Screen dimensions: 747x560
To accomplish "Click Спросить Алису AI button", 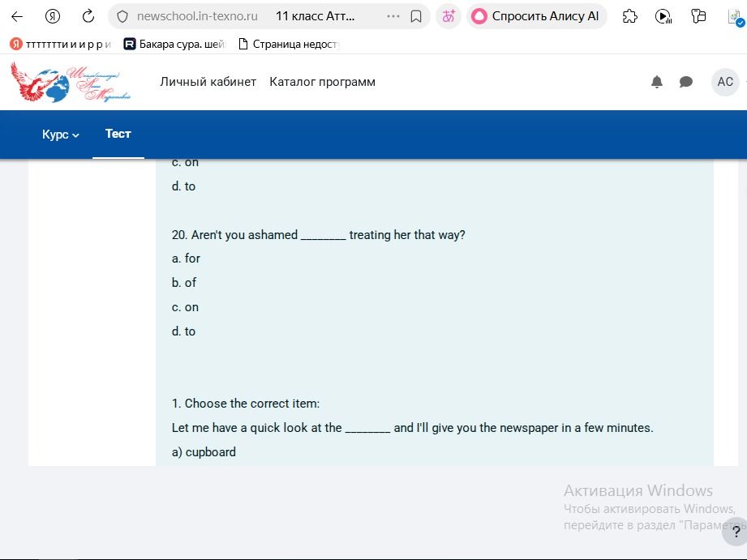I will (536, 17).
